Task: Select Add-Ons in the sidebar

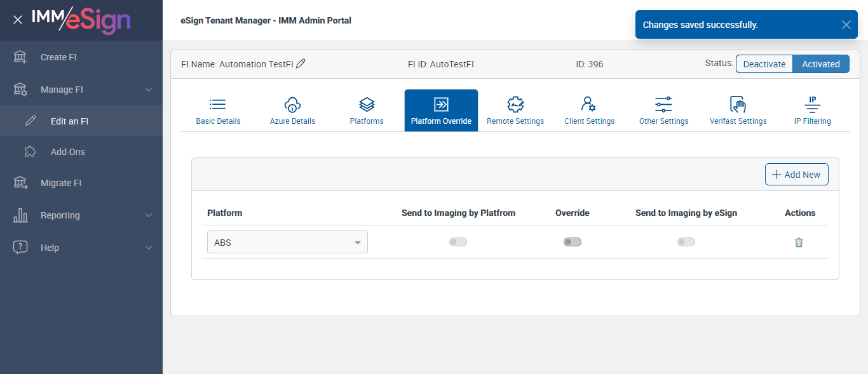Action: [67, 152]
